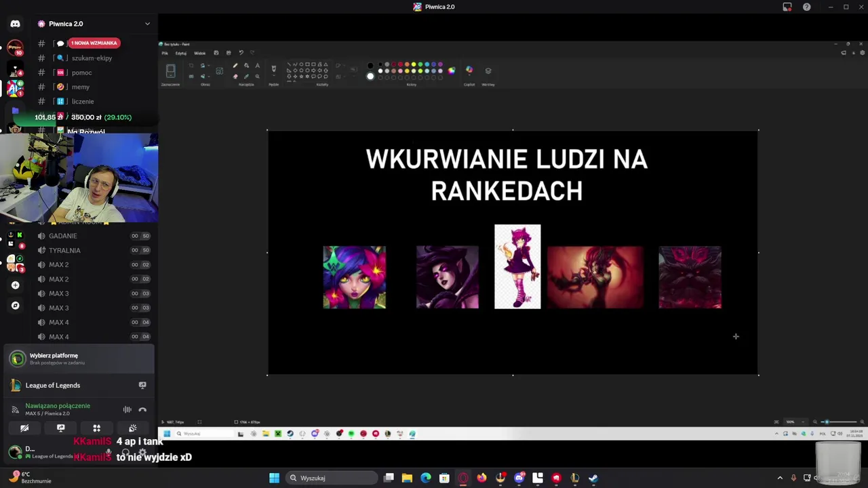
Task: Disconnect from voice with the hang-up icon
Action: click(142, 409)
